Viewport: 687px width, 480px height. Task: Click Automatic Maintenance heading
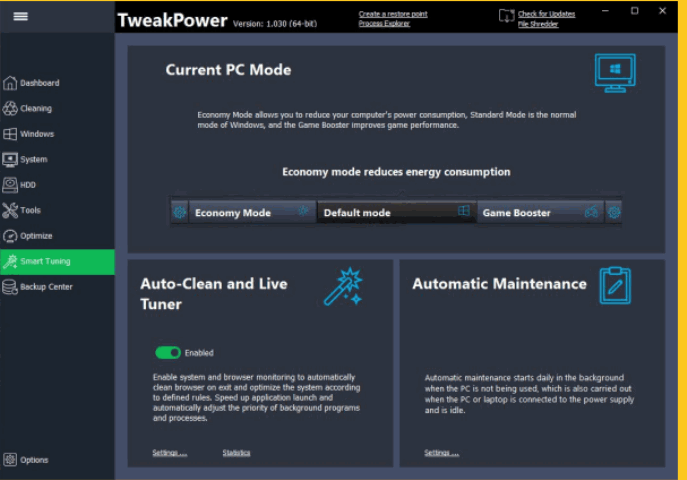(499, 284)
